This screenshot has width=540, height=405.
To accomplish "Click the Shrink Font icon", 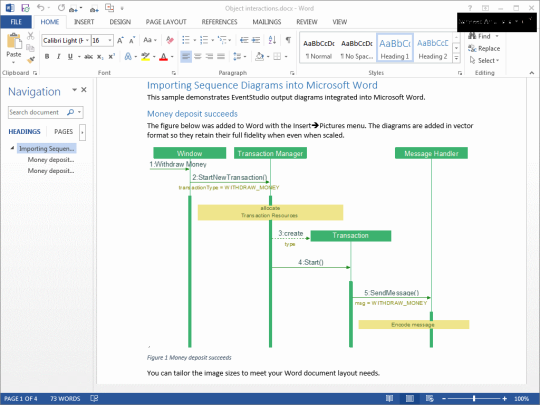I will (x=132, y=40).
